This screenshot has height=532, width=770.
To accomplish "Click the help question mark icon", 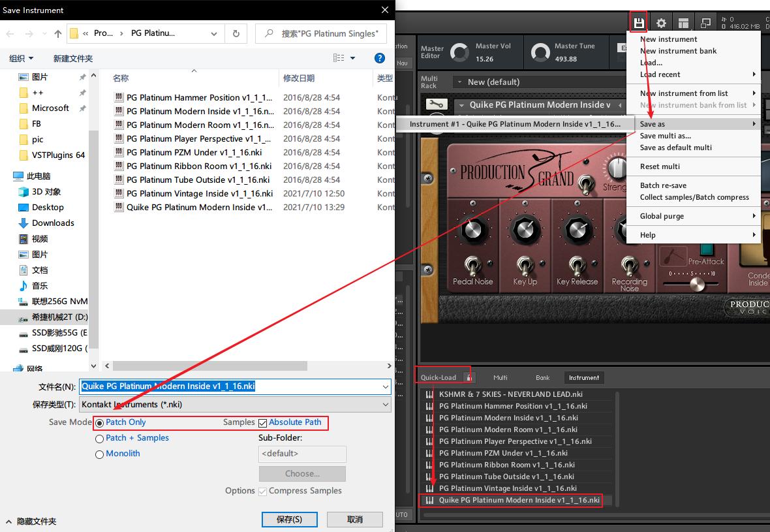I will pyautogui.click(x=380, y=58).
